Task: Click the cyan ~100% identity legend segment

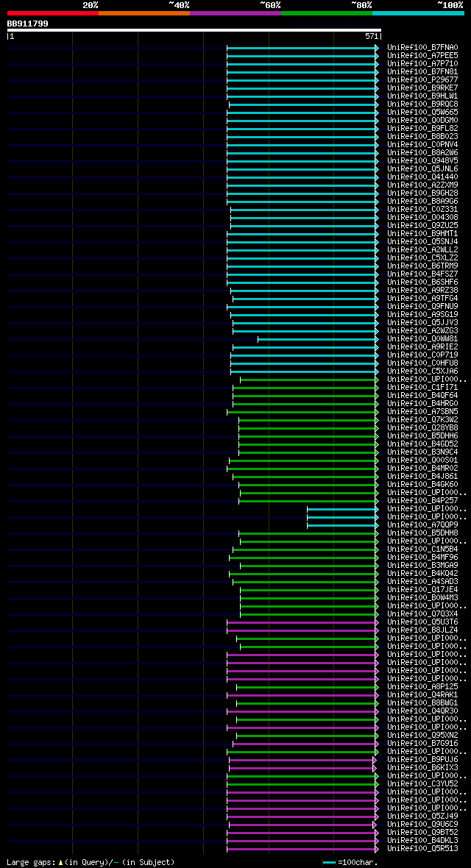Action: pos(418,13)
